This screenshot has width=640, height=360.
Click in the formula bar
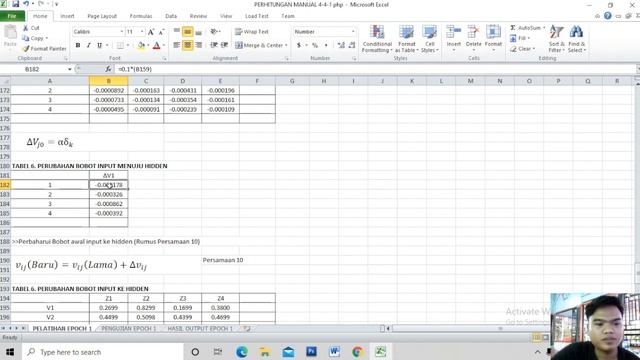coord(376,69)
